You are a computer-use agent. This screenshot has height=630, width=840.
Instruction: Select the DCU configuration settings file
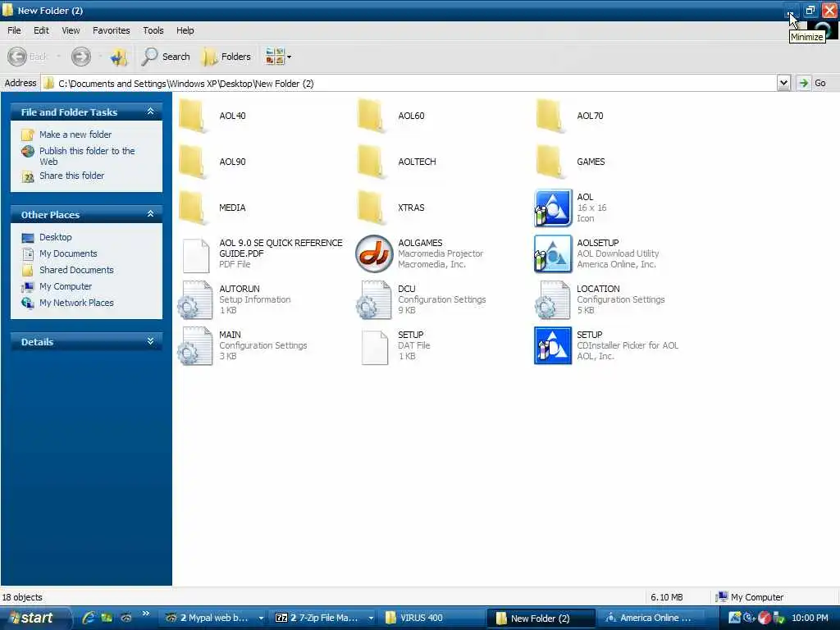pos(421,299)
